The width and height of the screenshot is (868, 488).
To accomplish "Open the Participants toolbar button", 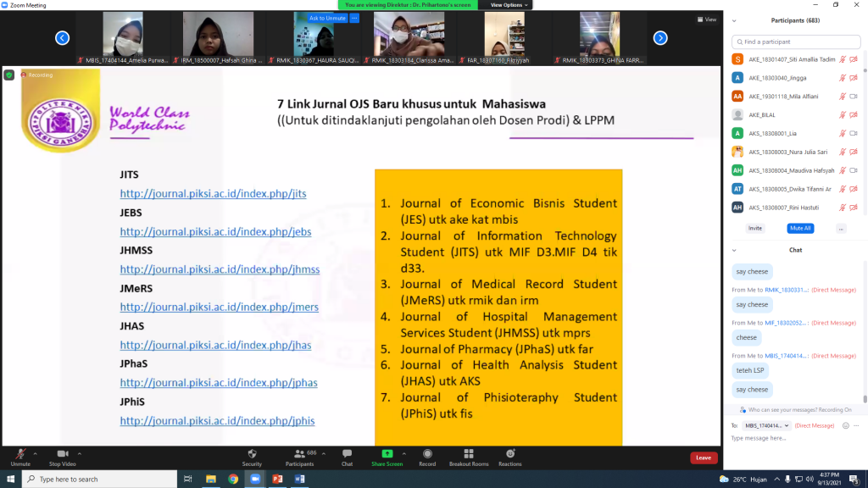I will click(x=299, y=457).
